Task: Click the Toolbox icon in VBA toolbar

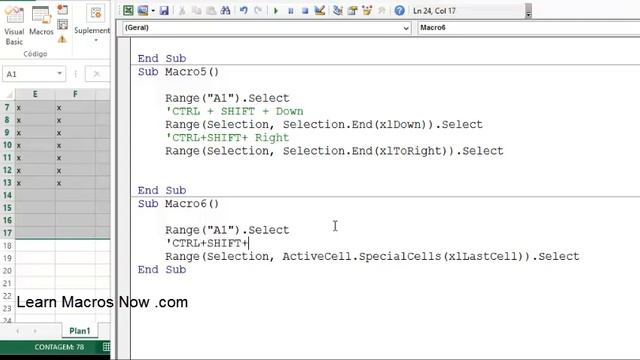Action: (x=382, y=11)
